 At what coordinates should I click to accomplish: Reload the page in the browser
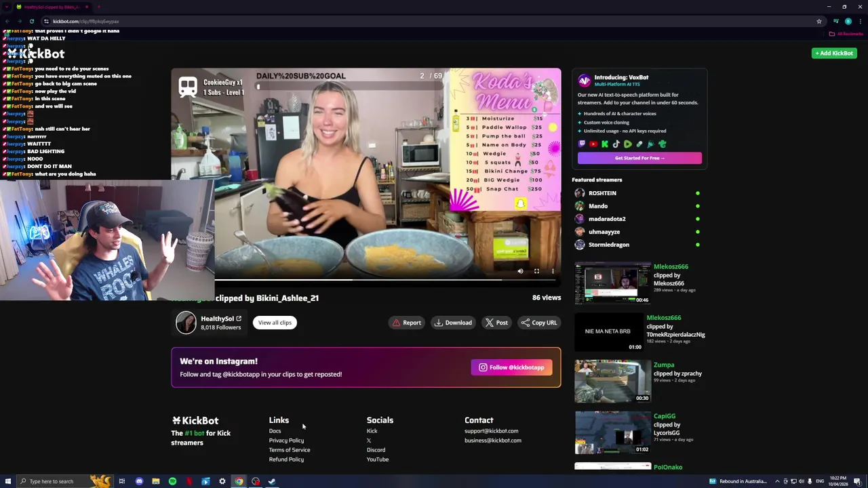[32, 21]
